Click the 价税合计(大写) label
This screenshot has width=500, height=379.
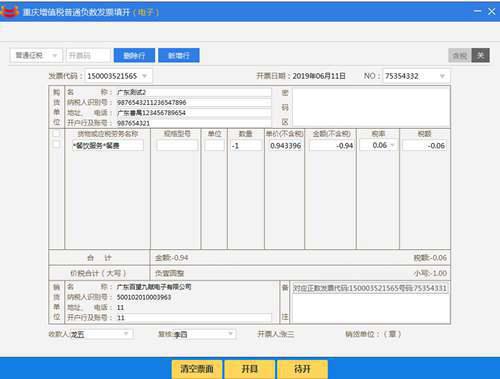tap(98, 273)
